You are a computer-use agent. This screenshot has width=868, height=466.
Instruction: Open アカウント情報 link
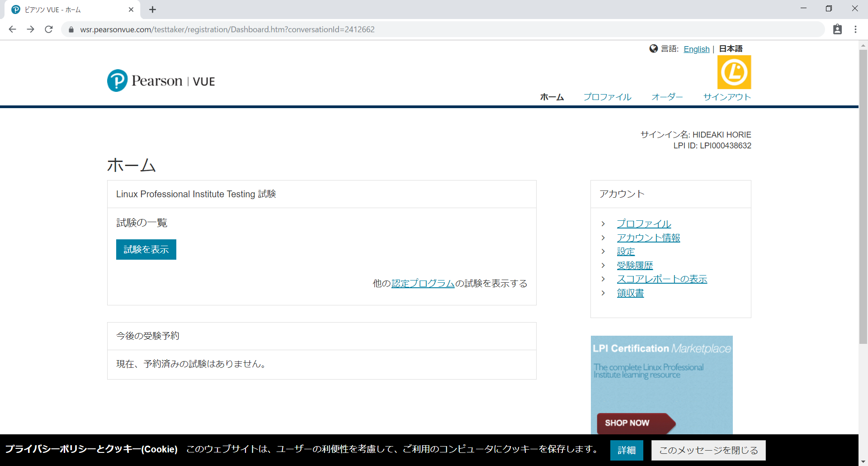pyautogui.click(x=648, y=238)
